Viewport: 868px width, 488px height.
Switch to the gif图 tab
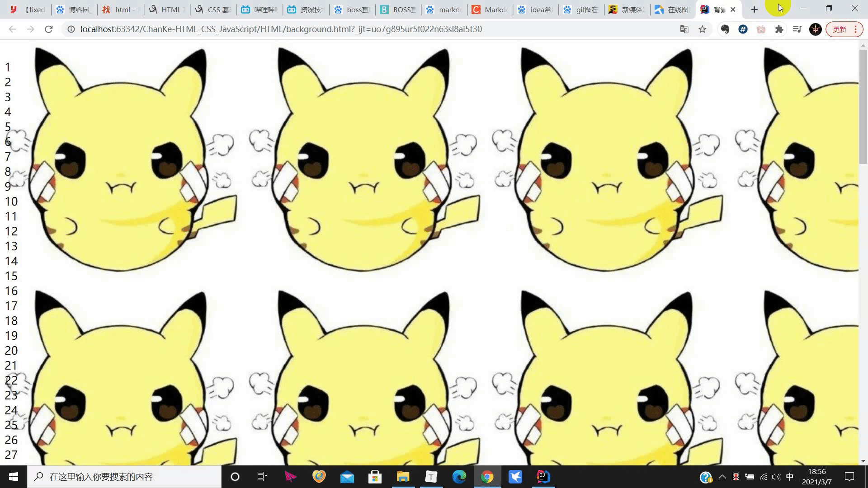pyautogui.click(x=581, y=9)
